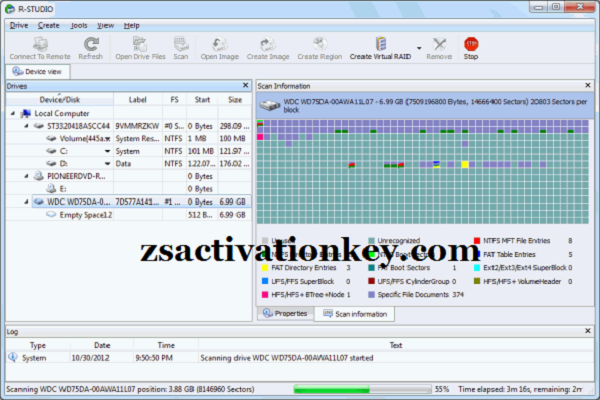Click Create Region toolbar icon
The image size is (600, 400).
point(320,48)
